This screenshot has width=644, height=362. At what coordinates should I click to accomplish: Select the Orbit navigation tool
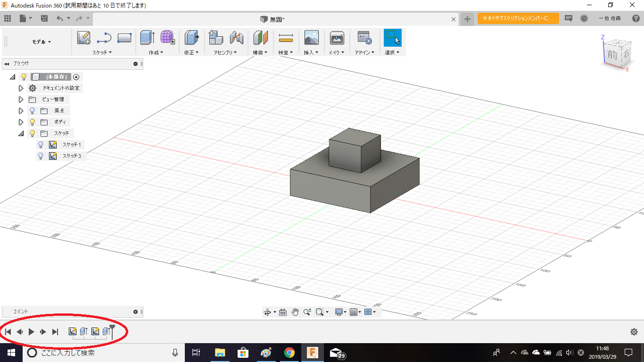267,312
